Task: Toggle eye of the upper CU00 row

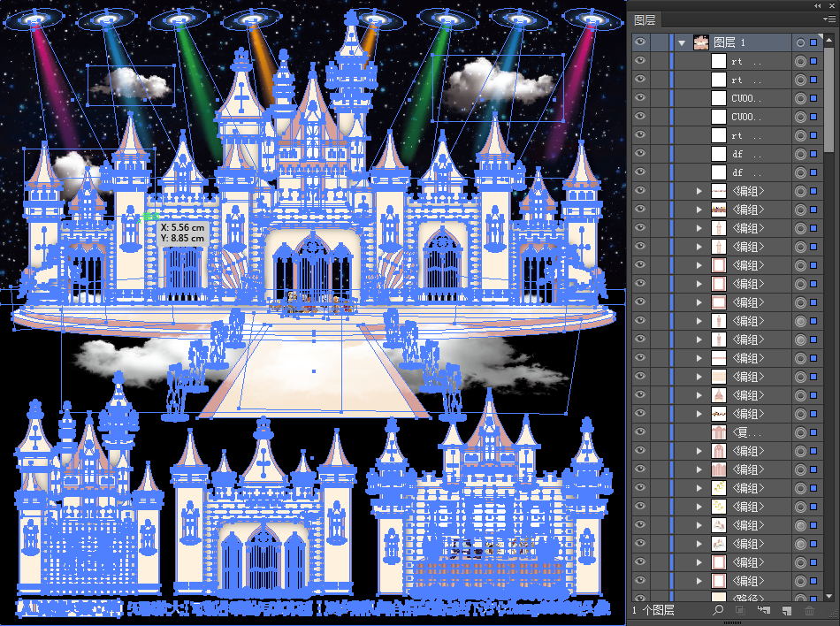Action: coord(640,98)
